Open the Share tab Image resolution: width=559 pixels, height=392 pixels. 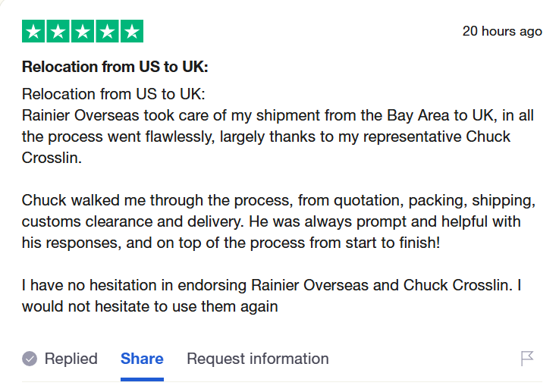click(142, 359)
